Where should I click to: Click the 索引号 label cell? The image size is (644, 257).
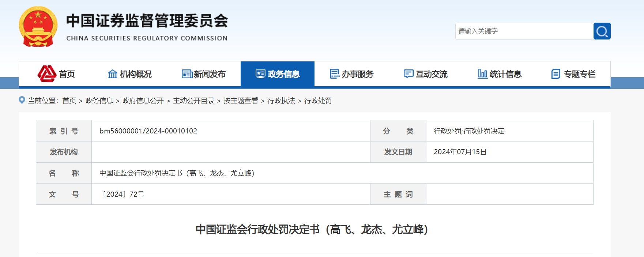click(64, 131)
